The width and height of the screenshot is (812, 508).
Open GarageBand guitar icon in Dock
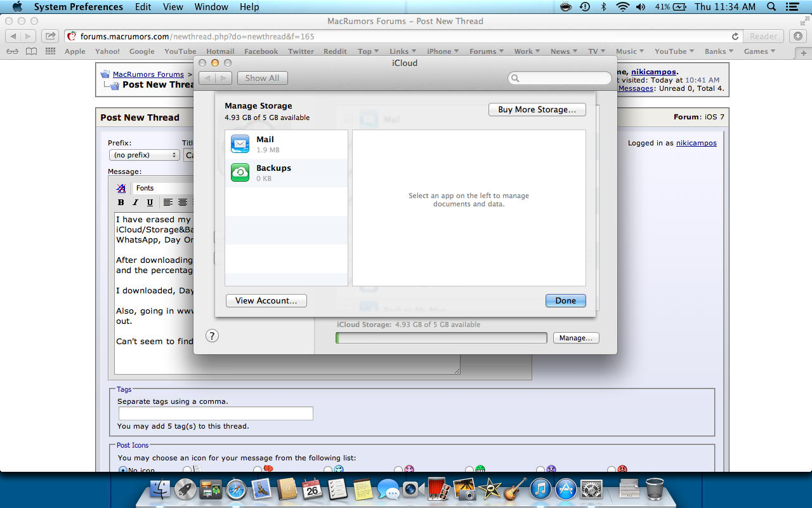(515, 490)
